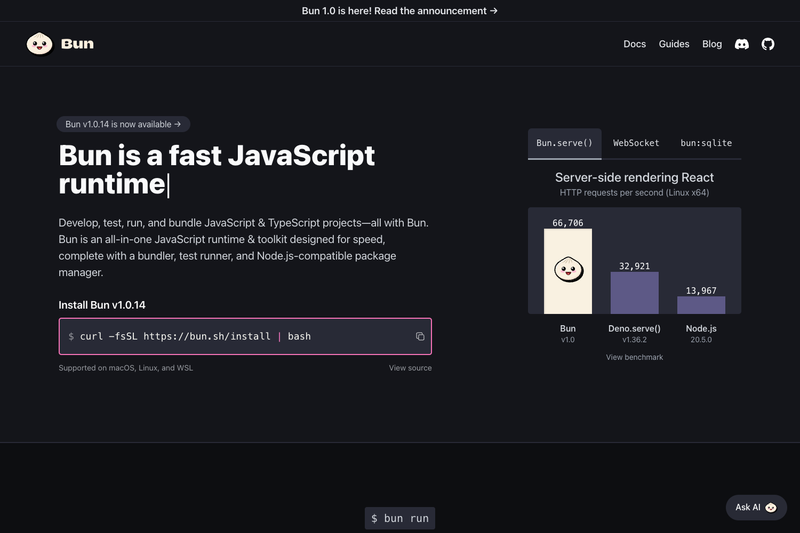Read the Bun 1.0 announcement banner
Screen dimensions: 800x533
pyautogui.click(x=399, y=11)
